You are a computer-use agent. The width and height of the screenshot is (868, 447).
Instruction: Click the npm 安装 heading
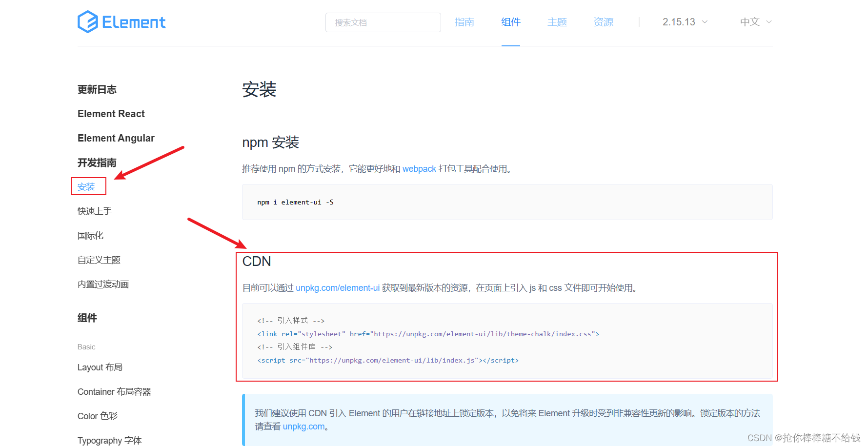click(271, 142)
